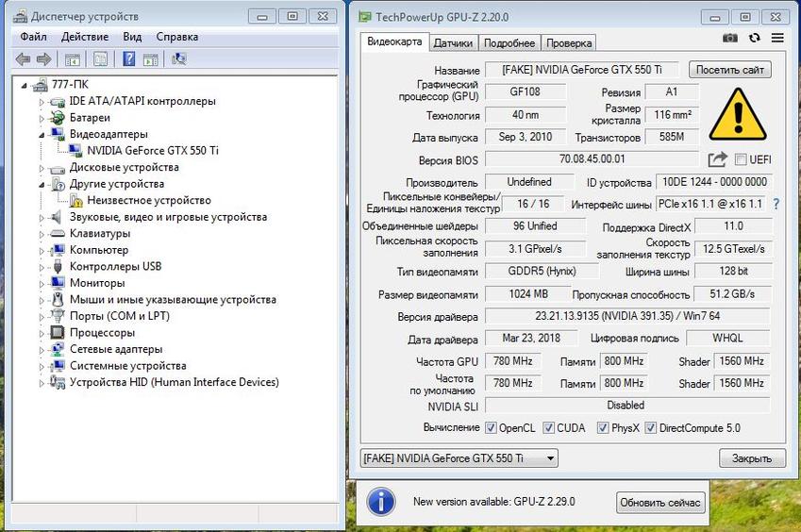Expand Мыши и иные указывающие устройства
Viewport: 801px width, 532px height.
click(x=42, y=300)
